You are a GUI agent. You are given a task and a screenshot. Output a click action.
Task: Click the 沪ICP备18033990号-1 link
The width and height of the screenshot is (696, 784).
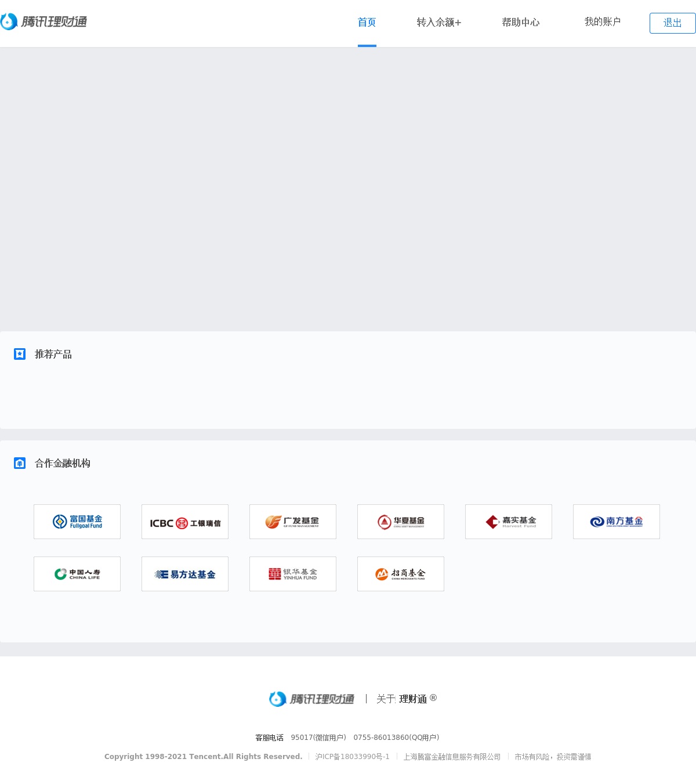tap(353, 757)
